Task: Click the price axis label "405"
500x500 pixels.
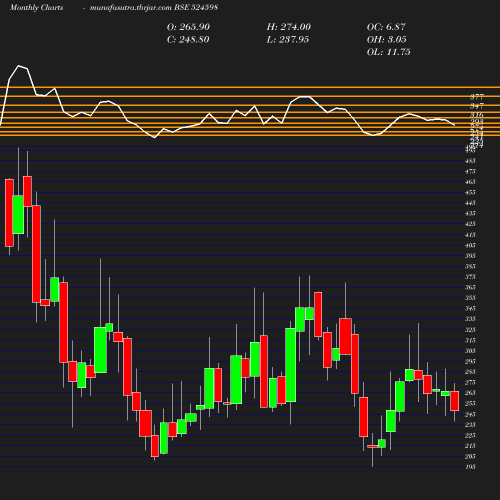Action: point(470,245)
